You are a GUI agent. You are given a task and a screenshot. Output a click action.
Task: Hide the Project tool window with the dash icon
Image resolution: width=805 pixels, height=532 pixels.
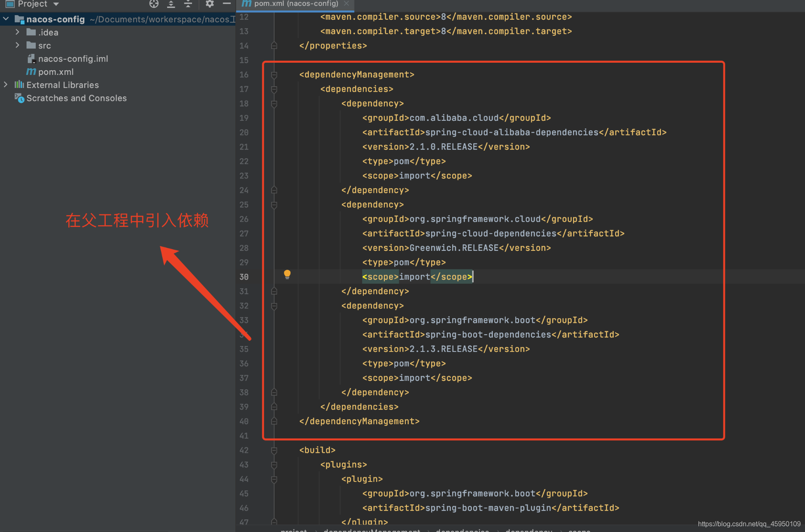[x=227, y=4]
